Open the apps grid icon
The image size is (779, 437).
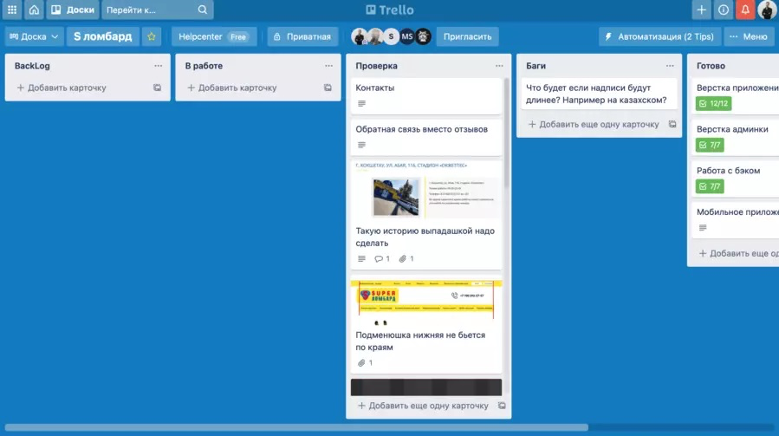pos(12,10)
